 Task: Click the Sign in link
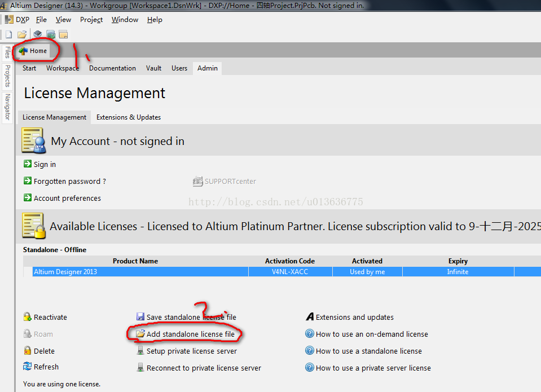click(x=45, y=165)
